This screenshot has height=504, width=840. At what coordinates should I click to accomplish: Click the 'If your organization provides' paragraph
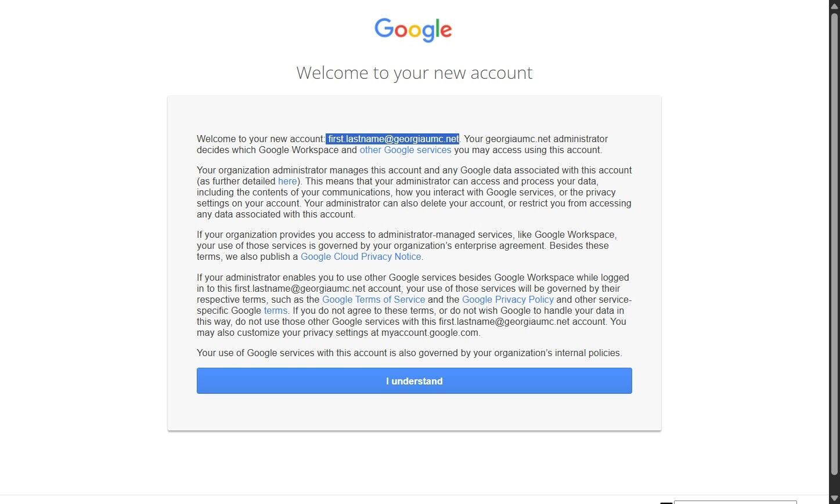tap(406, 246)
